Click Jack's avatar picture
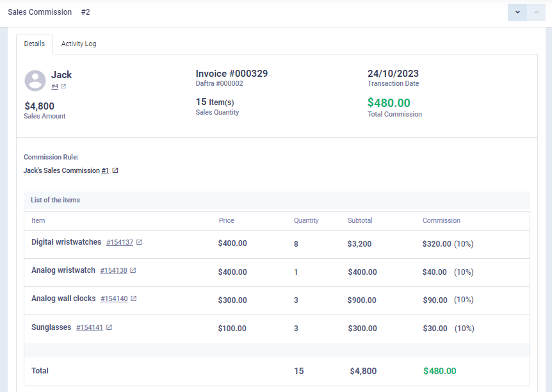 (35, 81)
